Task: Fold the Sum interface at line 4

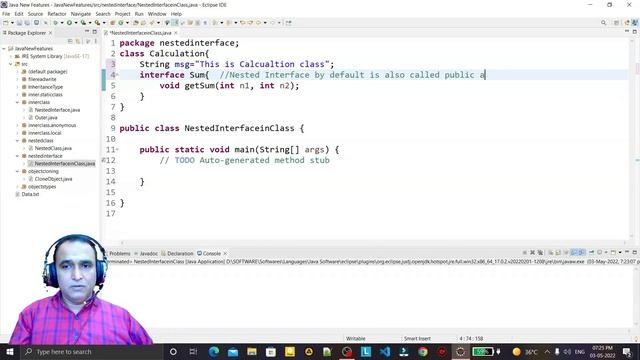Action: click(x=118, y=75)
